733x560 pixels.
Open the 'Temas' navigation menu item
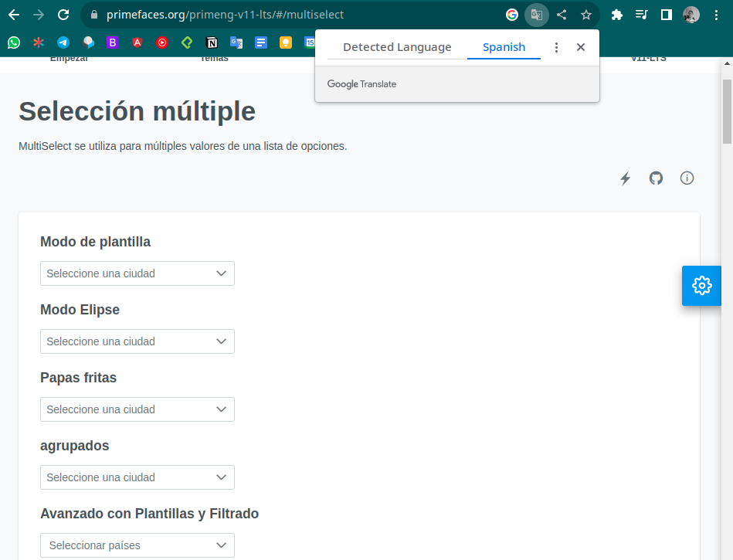pyautogui.click(x=213, y=56)
